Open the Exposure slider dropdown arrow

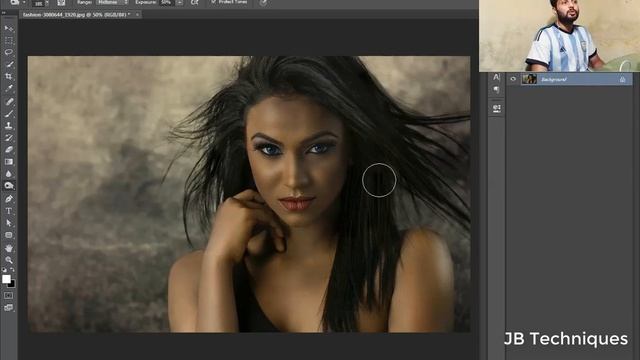tap(180, 2)
